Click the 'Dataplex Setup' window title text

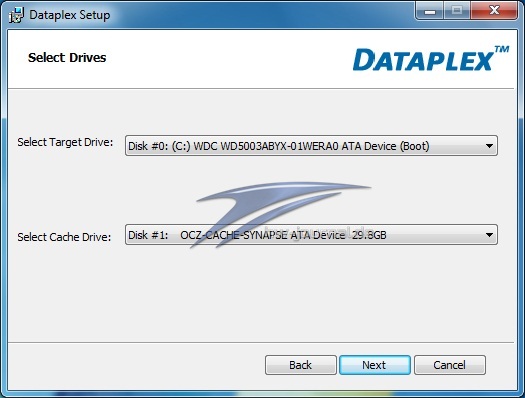70,15
